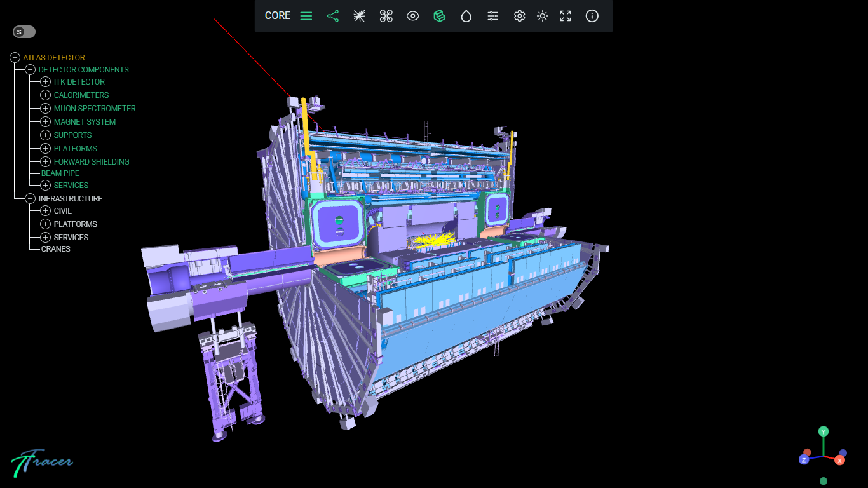
Task: Select the BEAM PIPE item
Action: [x=60, y=173]
